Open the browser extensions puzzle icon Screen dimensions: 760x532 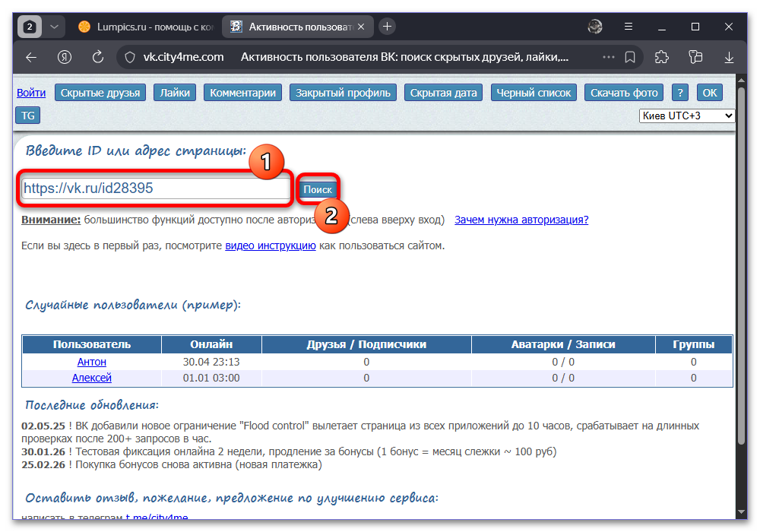click(x=662, y=57)
